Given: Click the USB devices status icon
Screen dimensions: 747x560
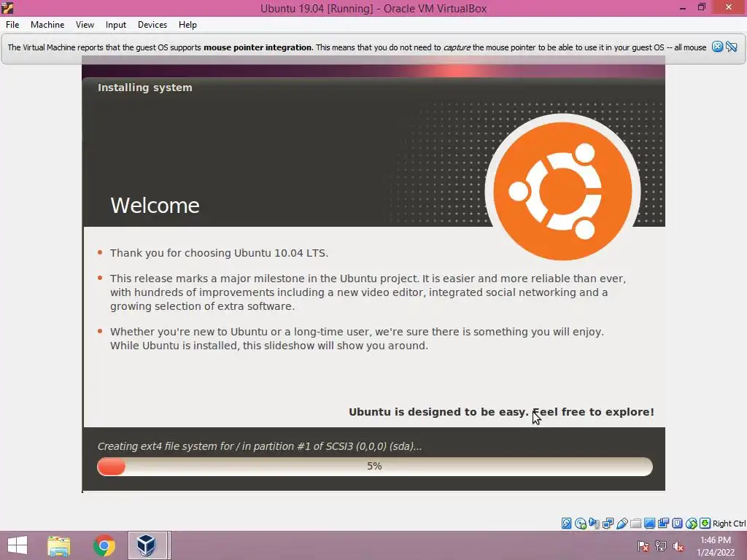Looking at the screenshot, I should [622, 524].
